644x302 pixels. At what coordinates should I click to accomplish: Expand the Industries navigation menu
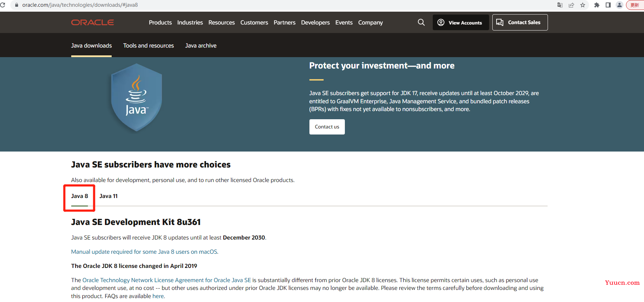(190, 22)
